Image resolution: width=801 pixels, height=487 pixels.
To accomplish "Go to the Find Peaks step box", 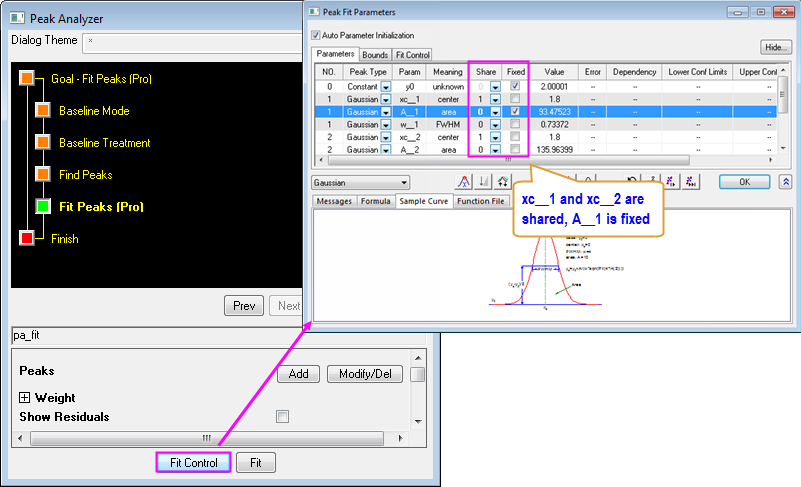I will click(x=42, y=174).
